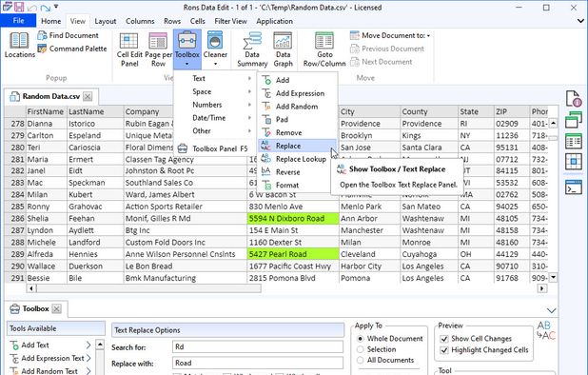Open the File menu
Viewport: 588px width, 375px height.
click(18, 21)
